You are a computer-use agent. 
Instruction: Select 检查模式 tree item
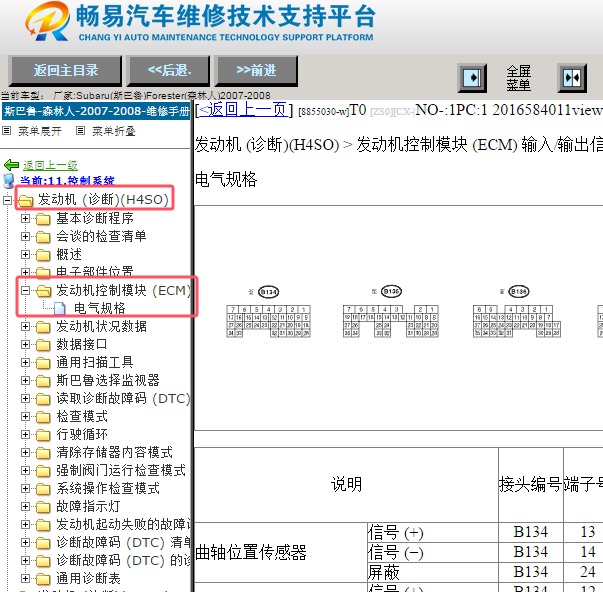tap(82, 416)
